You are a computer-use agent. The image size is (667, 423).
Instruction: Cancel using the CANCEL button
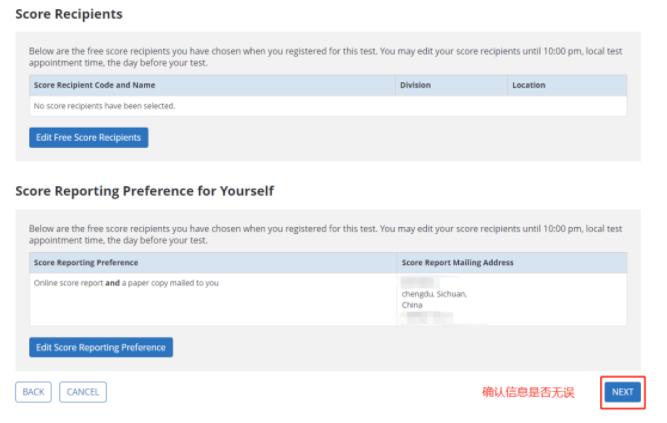82,392
